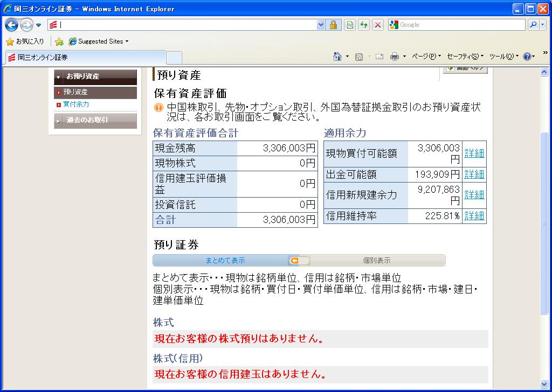This screenshot has height=392, width=552.
Task: Click the security lock icon in address bar
Action: [x=334, y=25]
